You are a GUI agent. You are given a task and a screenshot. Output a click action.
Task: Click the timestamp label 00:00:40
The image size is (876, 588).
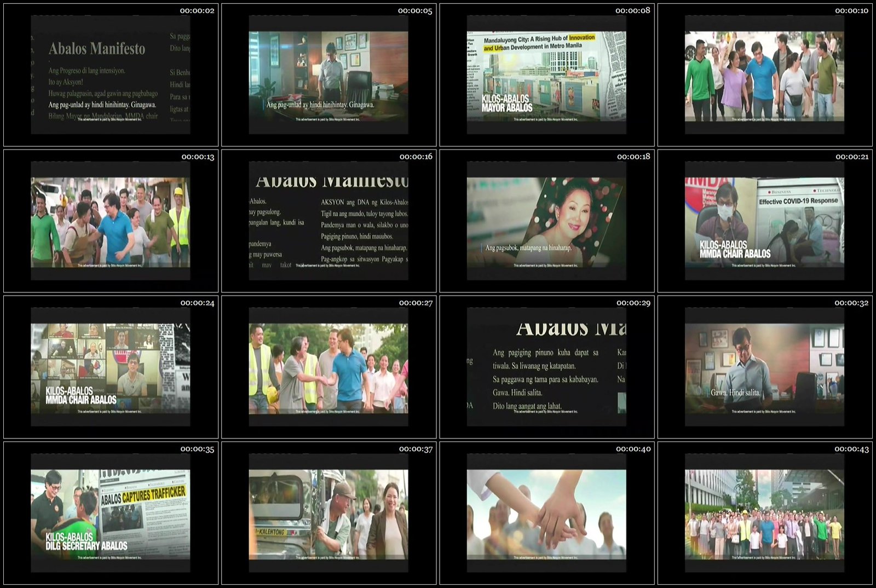click(x=633, y=449)
